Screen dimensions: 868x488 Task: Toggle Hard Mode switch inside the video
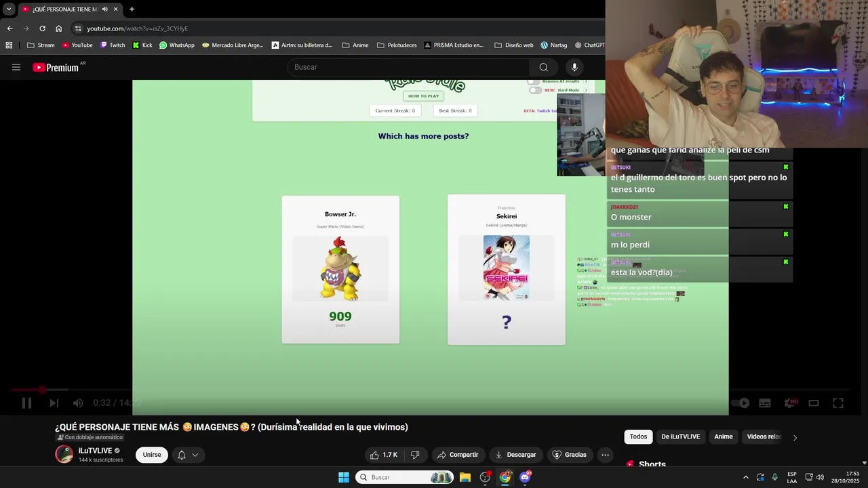[536, 90]
